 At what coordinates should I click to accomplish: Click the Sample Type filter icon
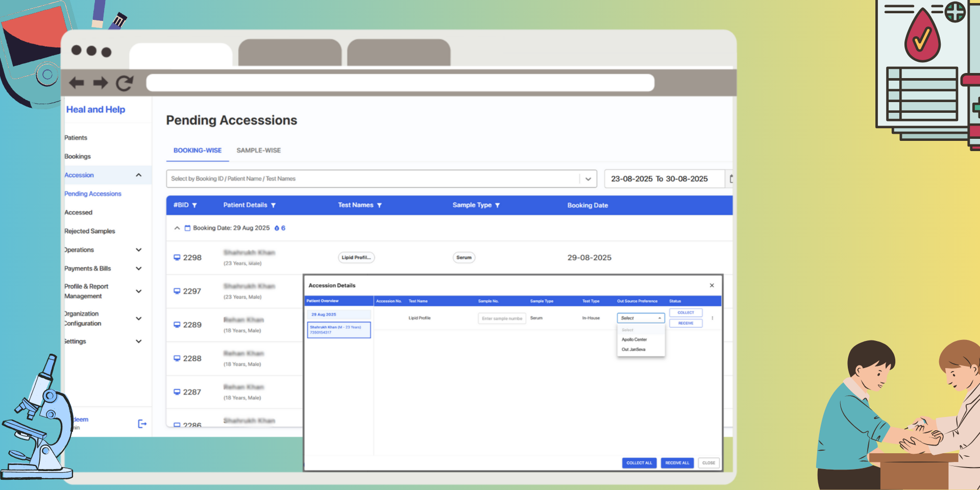498,205
